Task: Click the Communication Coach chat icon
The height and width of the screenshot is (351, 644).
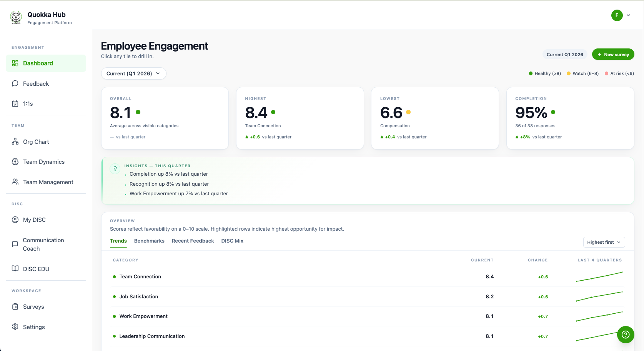Action: [15, 244]
